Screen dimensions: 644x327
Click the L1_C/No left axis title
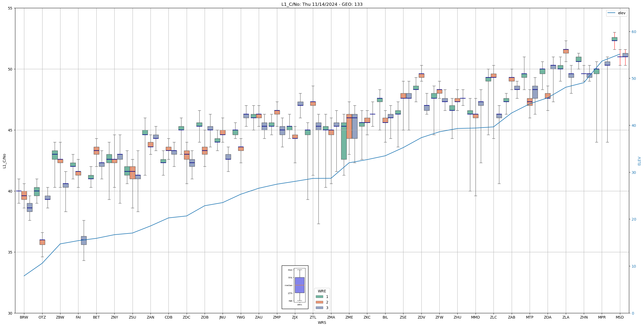point(4,161)
